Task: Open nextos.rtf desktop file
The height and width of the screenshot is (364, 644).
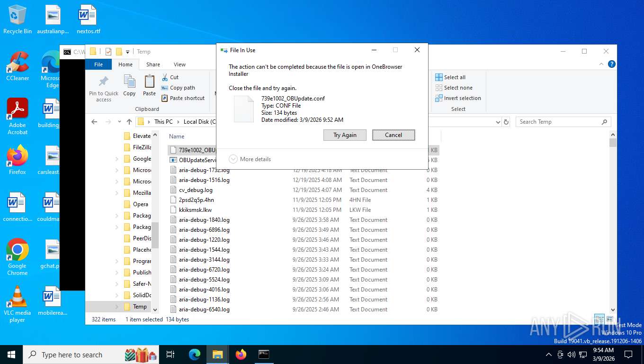Action: (88, 20)
